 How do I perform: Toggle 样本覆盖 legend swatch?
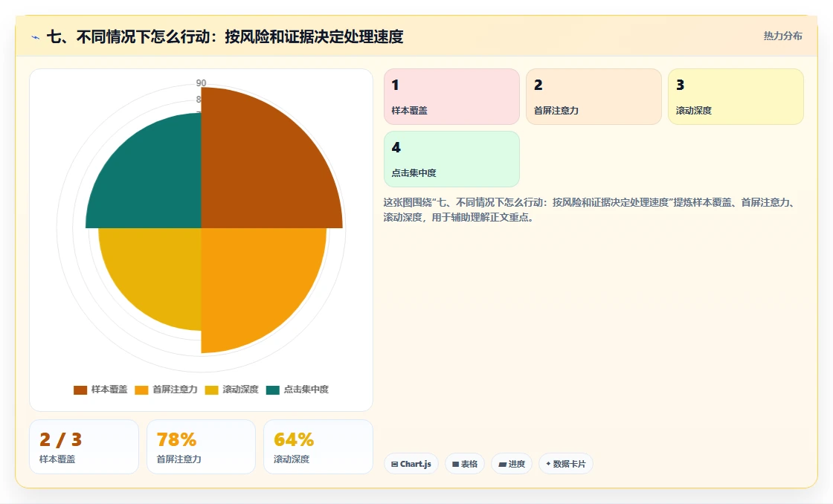point(80,390)
